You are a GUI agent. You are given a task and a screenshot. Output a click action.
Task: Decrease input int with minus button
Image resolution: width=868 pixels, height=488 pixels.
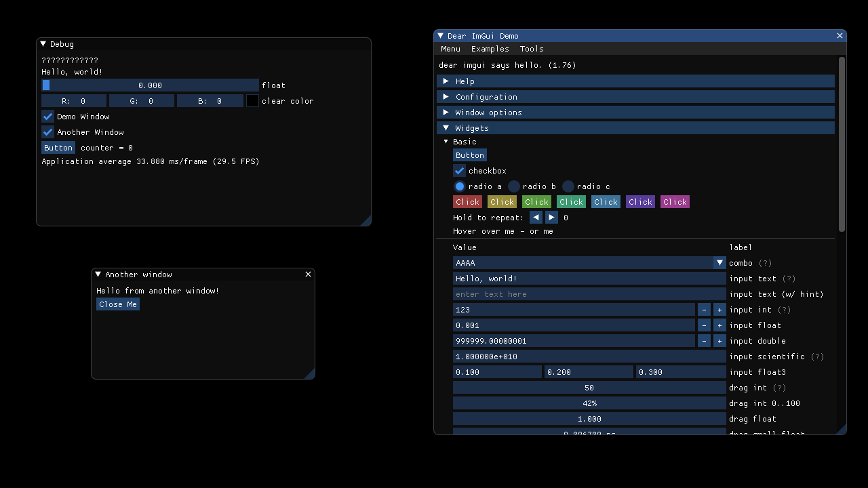click(x=704, y=310)
